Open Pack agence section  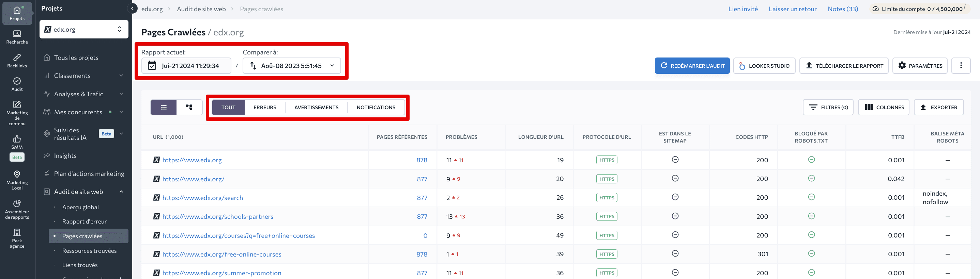point(17,238)
